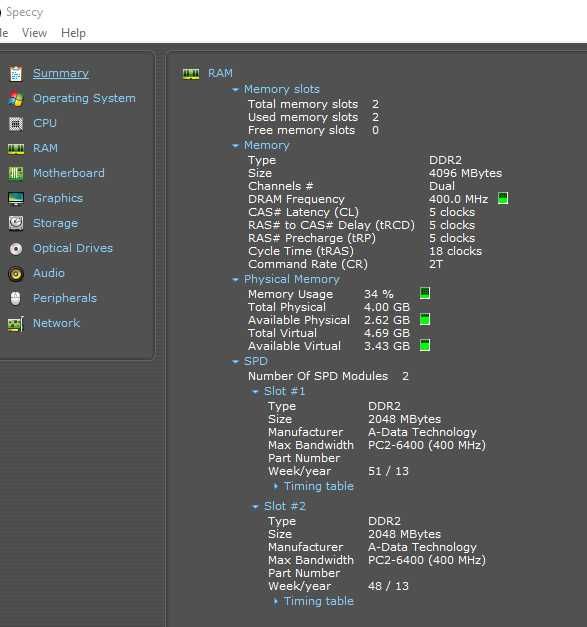The width and height of the screenshot is (587, 627).
Task: Click green indicator beside Available Virtual
Action: pyautogui.click(x=425, y=345)
